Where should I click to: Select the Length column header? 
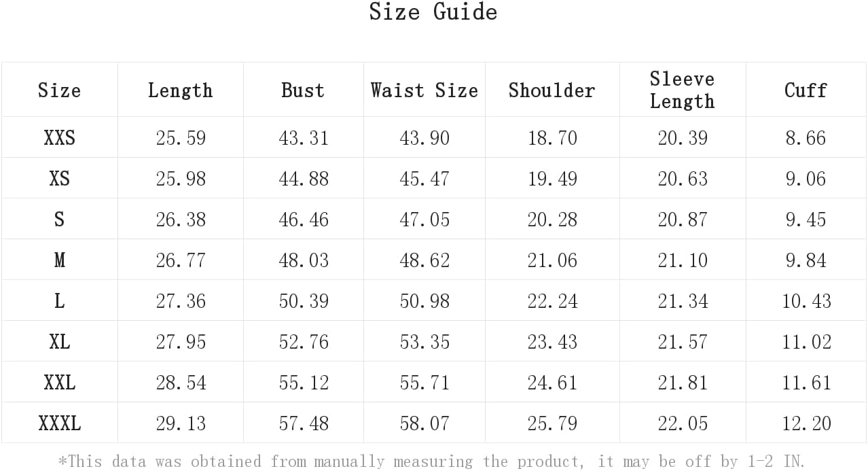tap(181, 90)
